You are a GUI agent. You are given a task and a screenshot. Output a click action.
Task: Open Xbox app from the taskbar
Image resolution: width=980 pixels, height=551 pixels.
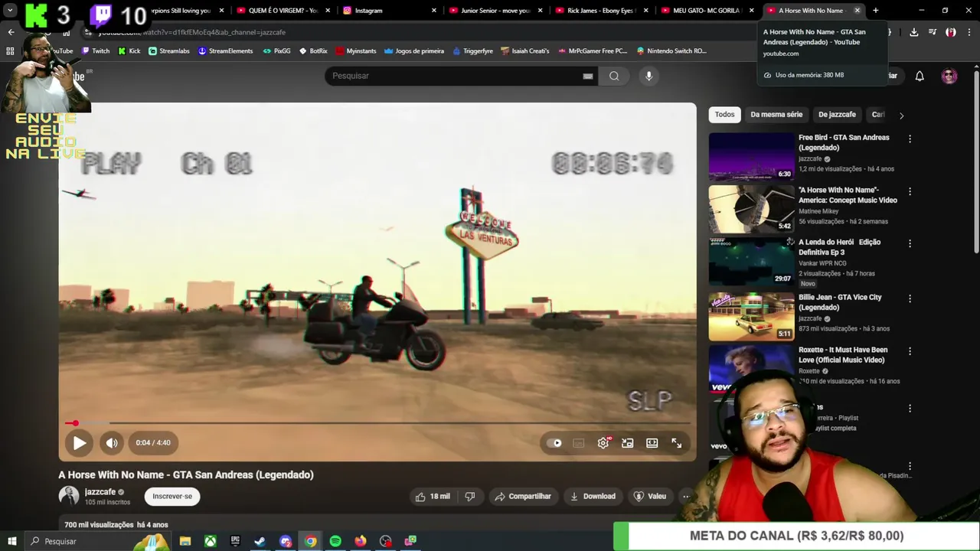click(210, 541)
